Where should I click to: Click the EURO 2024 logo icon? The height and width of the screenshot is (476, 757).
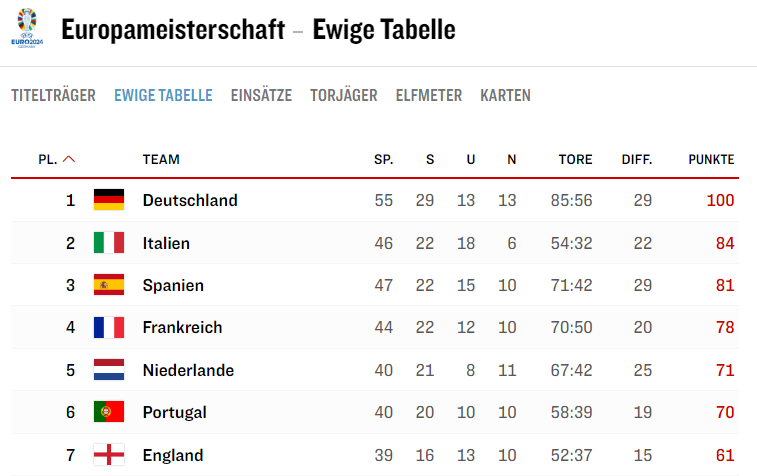pyautogui.click(x=26, y=28)
